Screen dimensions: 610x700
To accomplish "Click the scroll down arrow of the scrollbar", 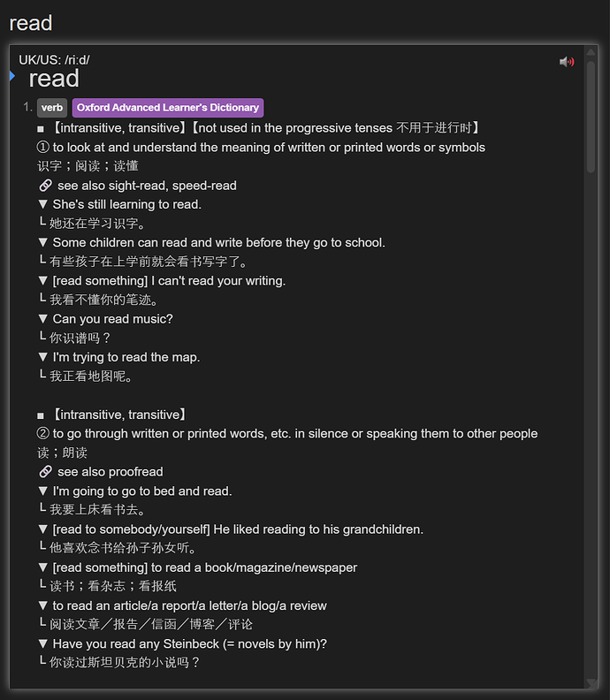I will click(x=591, y=683).
